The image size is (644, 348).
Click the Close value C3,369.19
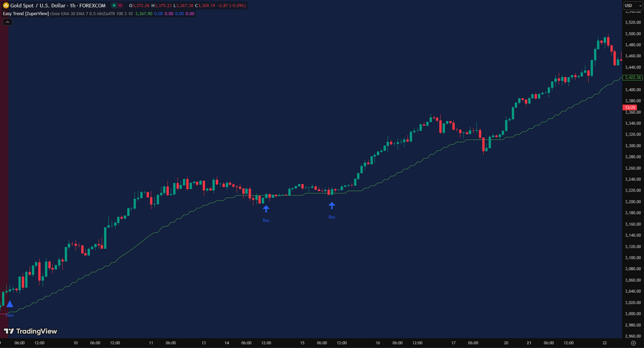click(x=205, y=6)
